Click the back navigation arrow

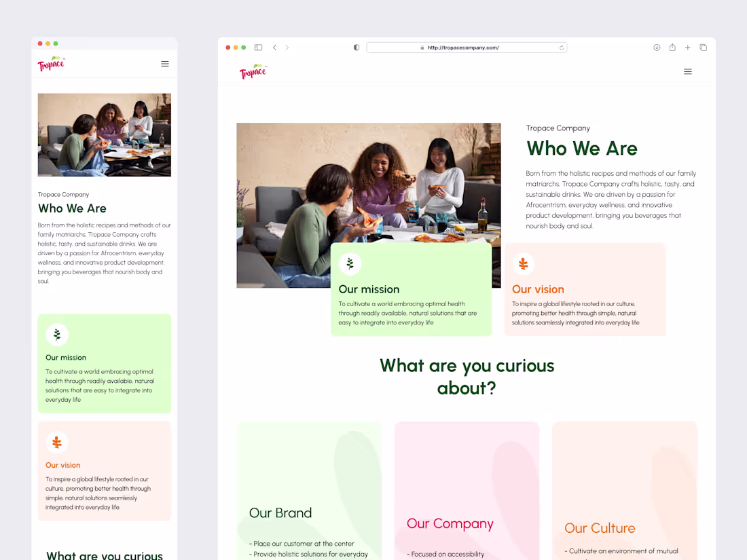pos(274,48)
